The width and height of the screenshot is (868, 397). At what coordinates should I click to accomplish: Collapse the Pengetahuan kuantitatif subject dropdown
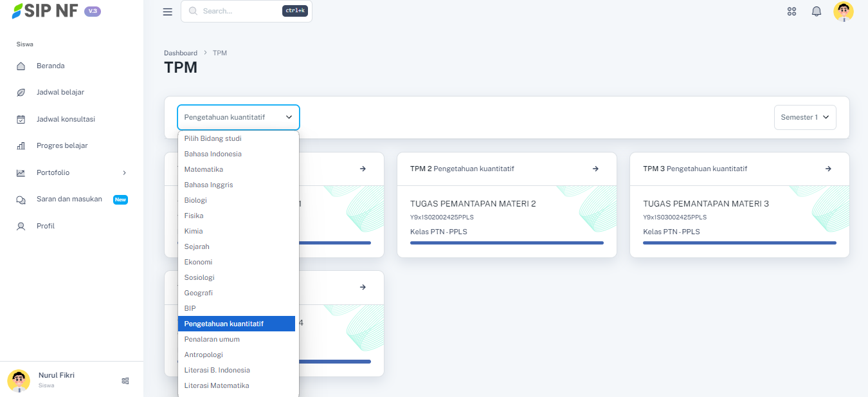tap(238, 118)
